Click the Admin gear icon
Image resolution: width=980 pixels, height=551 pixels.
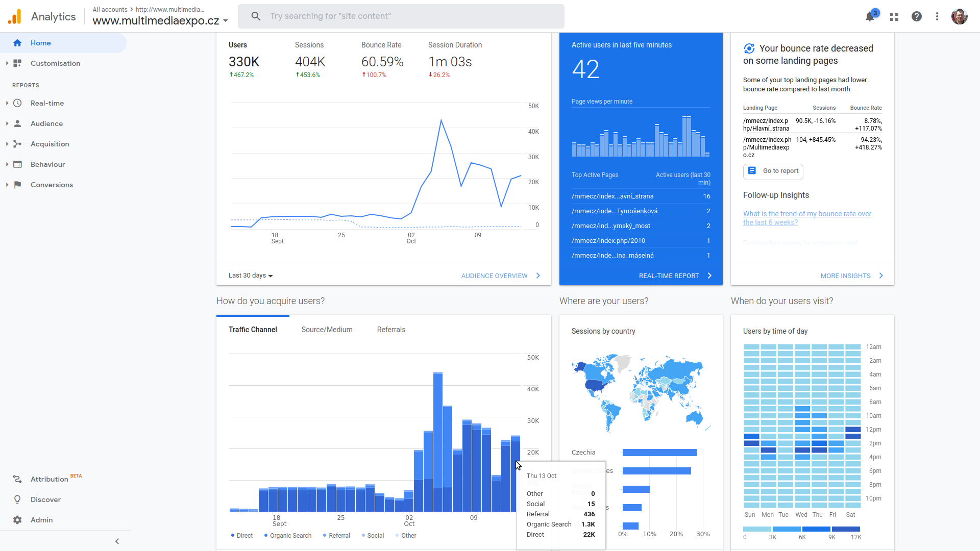pos(17,520)
